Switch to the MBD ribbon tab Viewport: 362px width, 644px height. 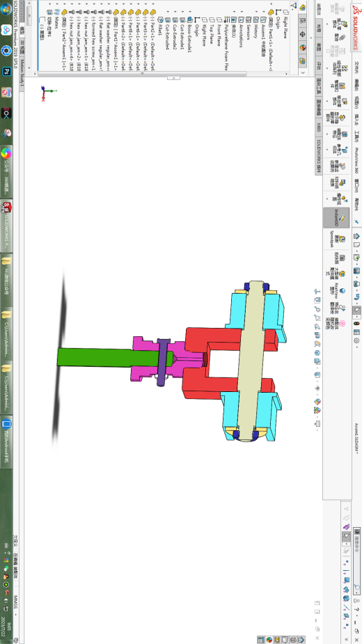[x=318, y=127]
